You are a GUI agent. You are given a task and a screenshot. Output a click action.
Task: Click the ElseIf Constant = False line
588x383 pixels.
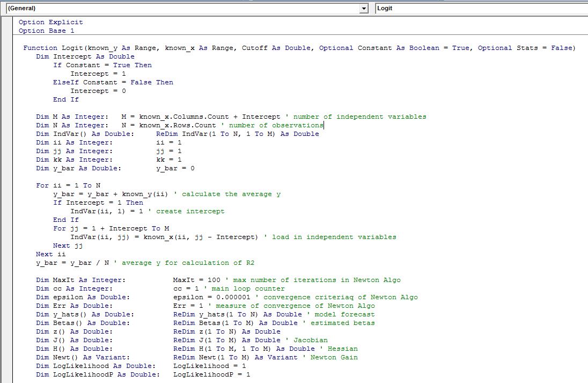pos(113,82)
